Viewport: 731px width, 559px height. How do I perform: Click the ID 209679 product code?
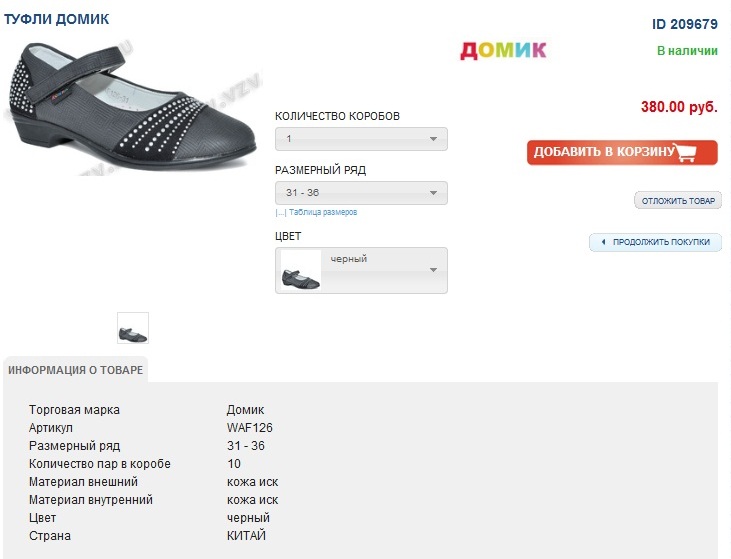pyautogui.click(x=685, y=24)
